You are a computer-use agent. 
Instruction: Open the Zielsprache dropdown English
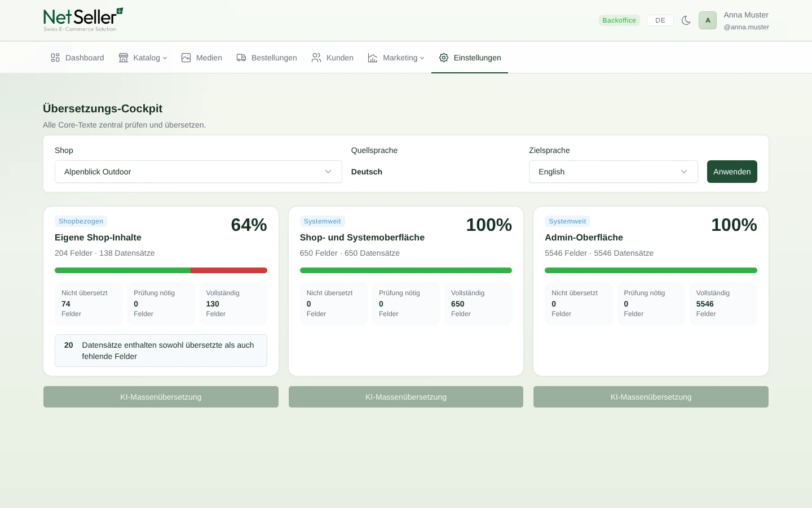coord(614,172)
